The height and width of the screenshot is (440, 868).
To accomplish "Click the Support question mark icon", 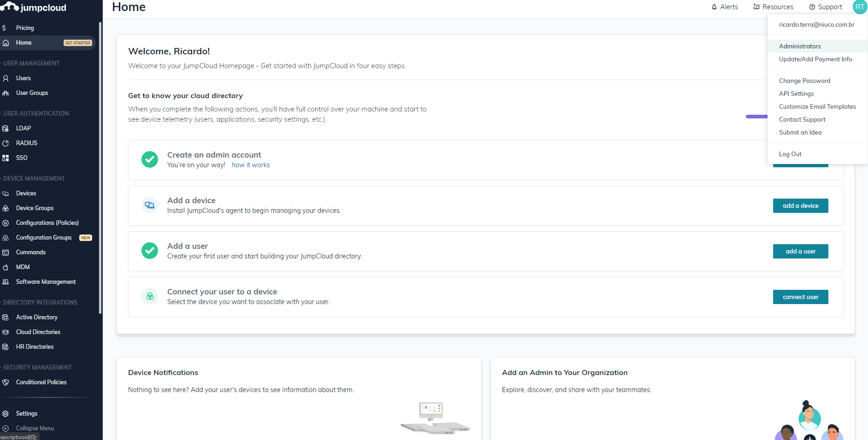I will tap(812, 7).
